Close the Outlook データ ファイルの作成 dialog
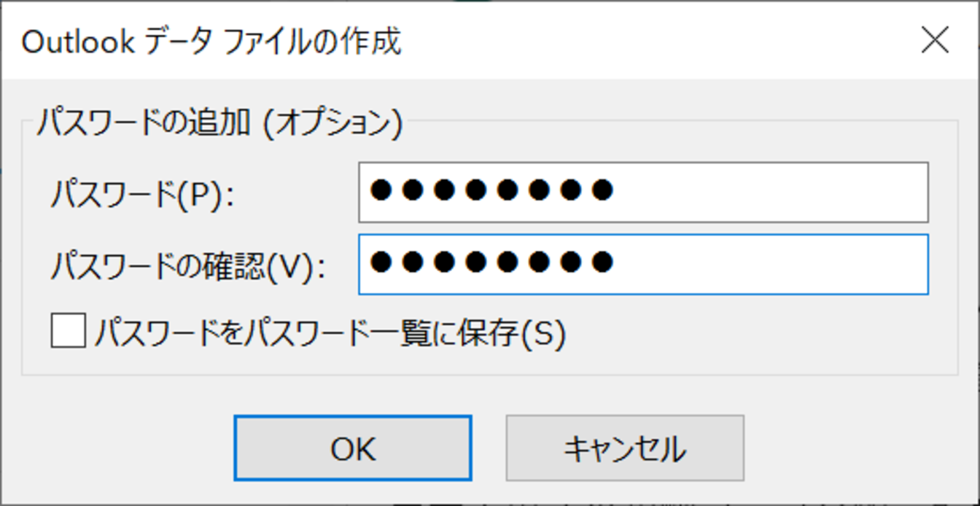The image size is (980, 506). (935, 42)
